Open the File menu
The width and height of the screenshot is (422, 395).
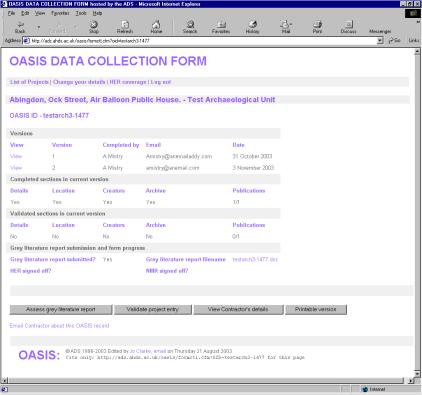click(12, 13)
